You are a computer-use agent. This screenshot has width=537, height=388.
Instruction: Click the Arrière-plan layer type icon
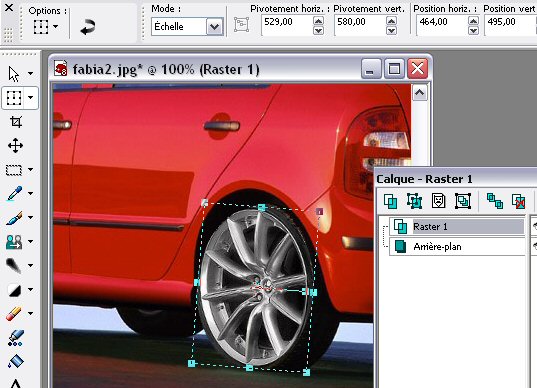pyautogui.click(x=400, y=247)
